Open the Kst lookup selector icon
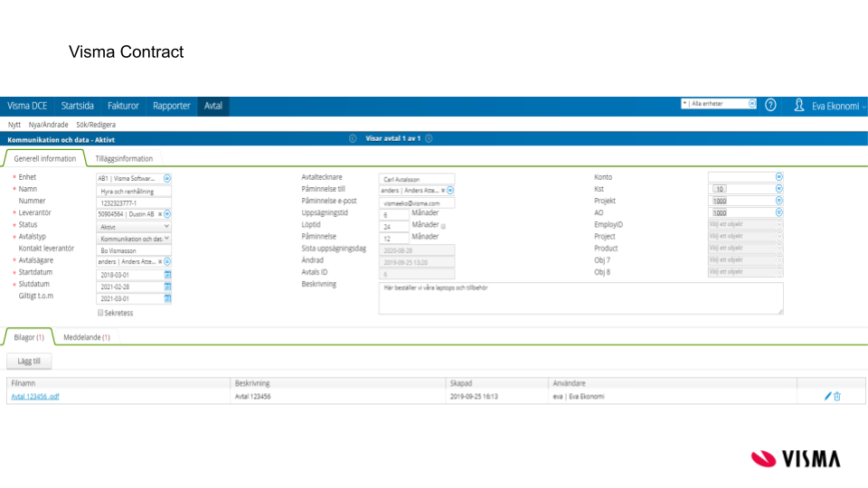 pyautogui.click(x=778, y=189)
